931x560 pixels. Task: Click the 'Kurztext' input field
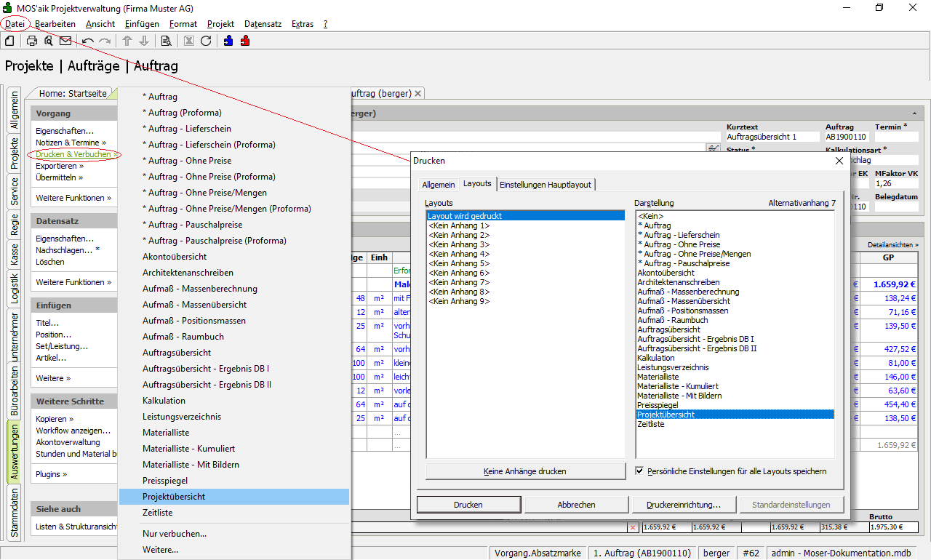pos(772,137)
